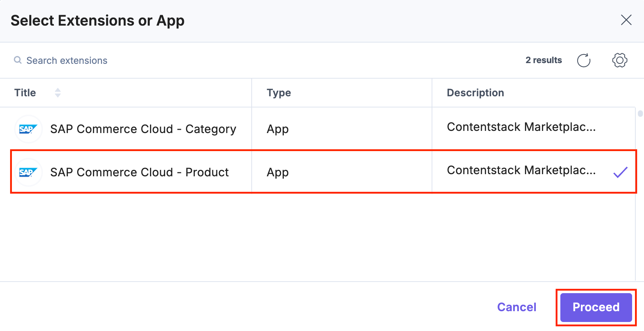Image resolution: width=644 pixels, height=331 pixels.
Task: Click the search magnifier icon
Action: tap(18, 60)
